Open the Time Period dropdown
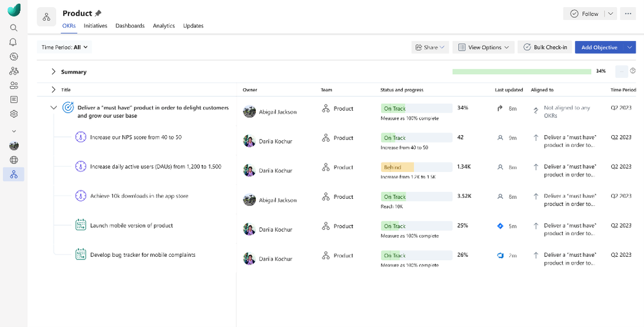This screenshot has height=327, width=644. (x=65, y=47)
